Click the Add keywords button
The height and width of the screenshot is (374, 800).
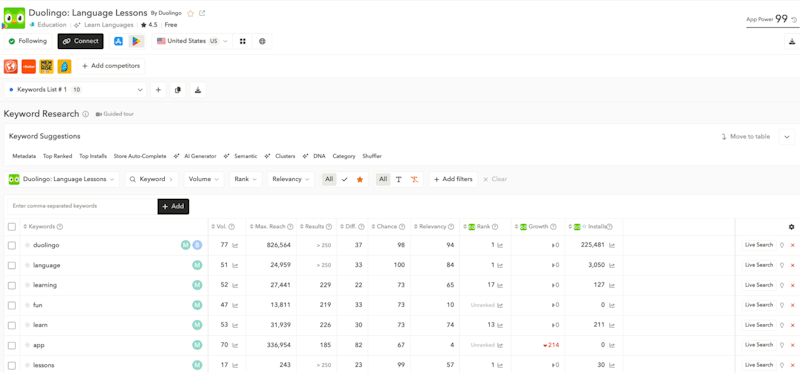pyautogui.click(x=173, y=207)
